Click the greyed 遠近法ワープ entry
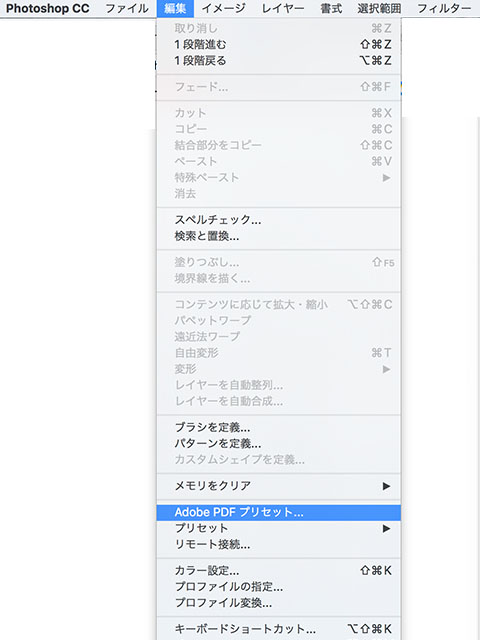The width and height of the screenshot is (480, 640). point(279,337)
